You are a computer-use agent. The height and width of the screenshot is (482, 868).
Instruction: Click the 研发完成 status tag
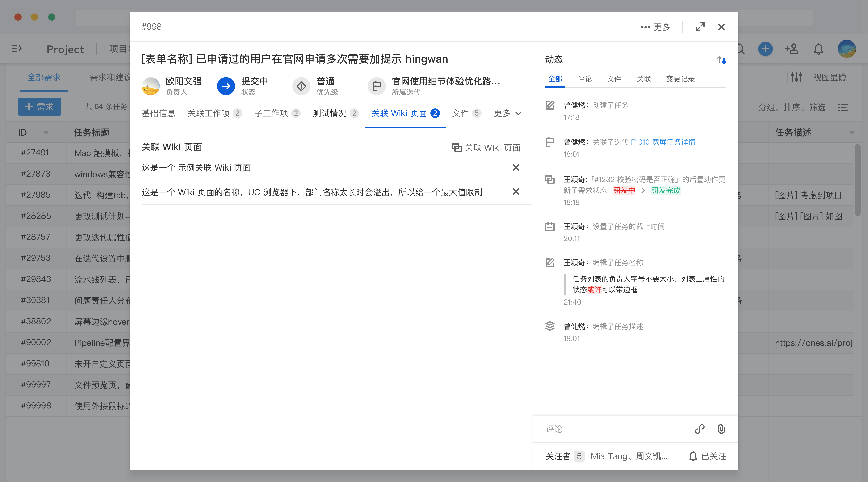pyautogui.click(x=665, y=190)
